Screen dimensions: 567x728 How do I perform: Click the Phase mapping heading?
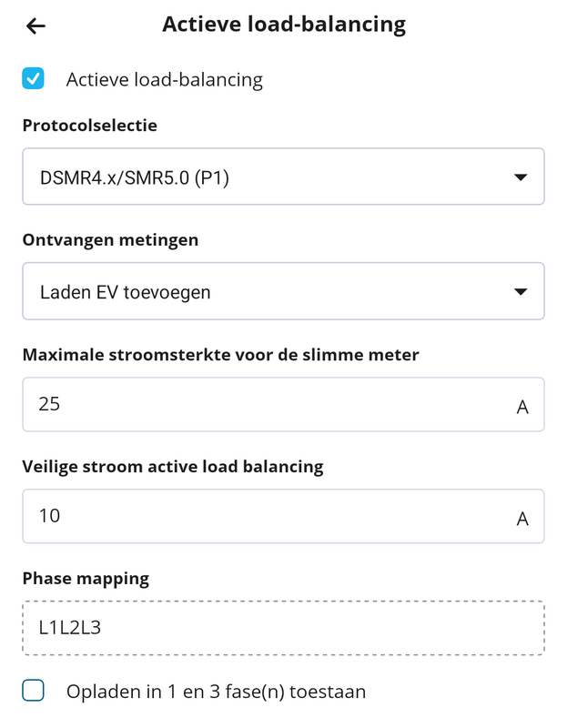click(85, 578)
